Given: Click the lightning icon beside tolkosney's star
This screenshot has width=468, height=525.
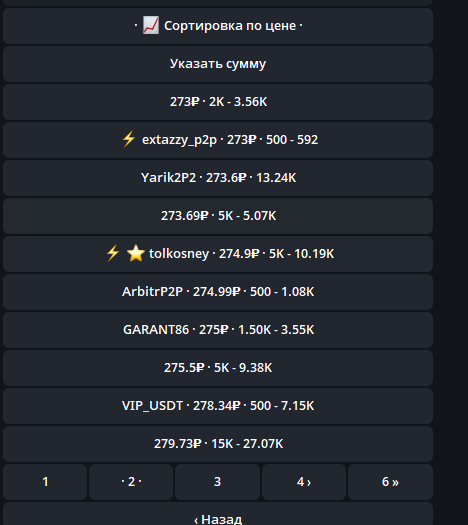Looking at the screenshot, I should pyautogui.click(x=112, y=253).
